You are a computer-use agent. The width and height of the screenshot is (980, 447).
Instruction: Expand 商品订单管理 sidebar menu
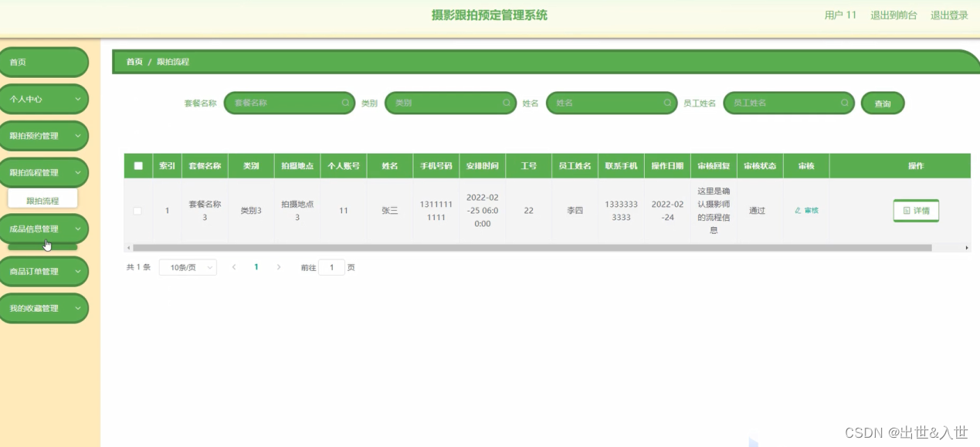[x=43, y=272]
